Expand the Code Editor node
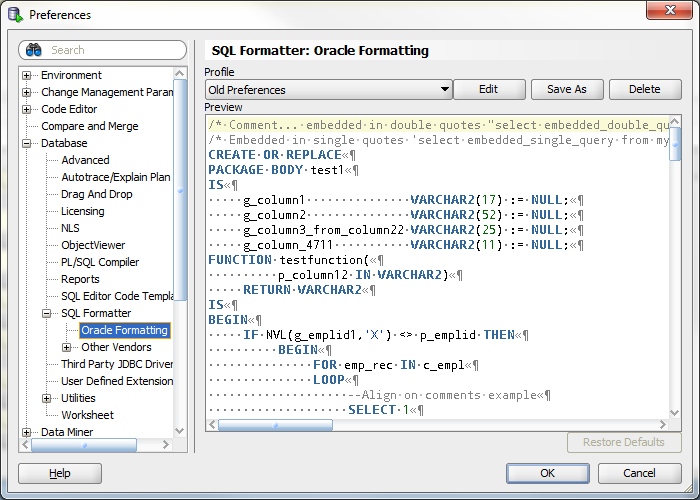Viewport: 700px width, 500px height. 26,109
